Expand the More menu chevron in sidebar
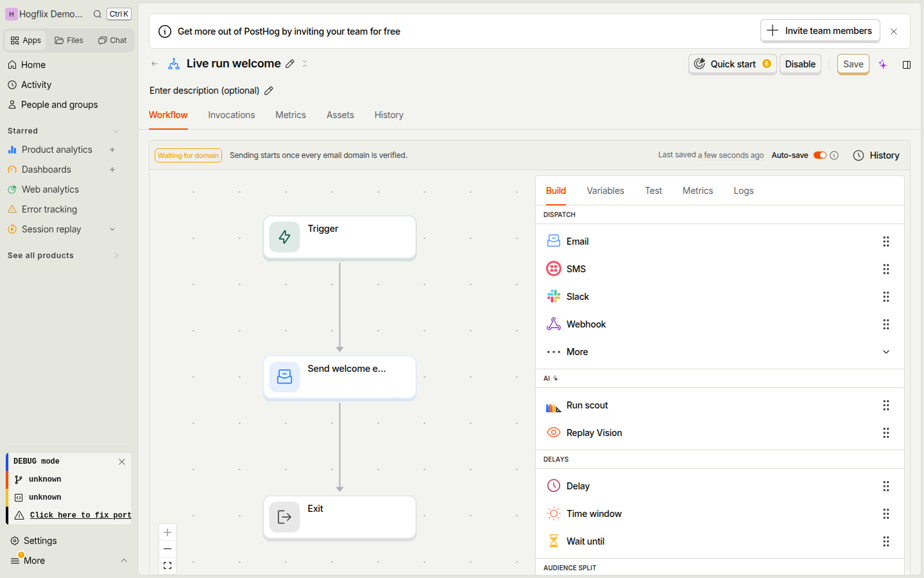Image resolution: width=924 pixels, height=578 pixels. click(x=124, y=561)
